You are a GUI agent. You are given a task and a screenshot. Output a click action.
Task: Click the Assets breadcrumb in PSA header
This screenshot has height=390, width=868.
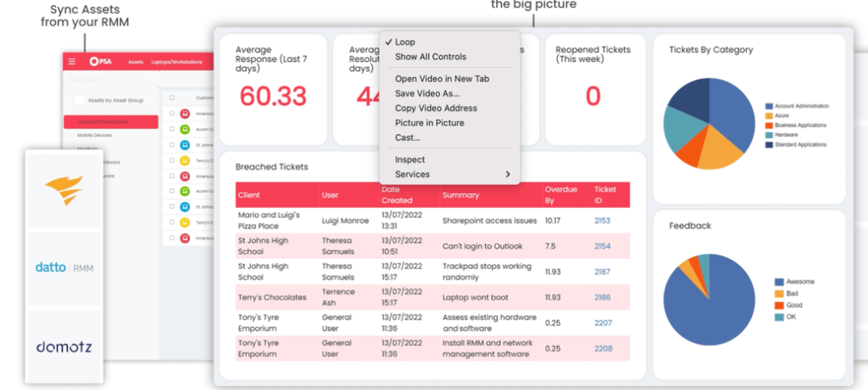[136, 62]
